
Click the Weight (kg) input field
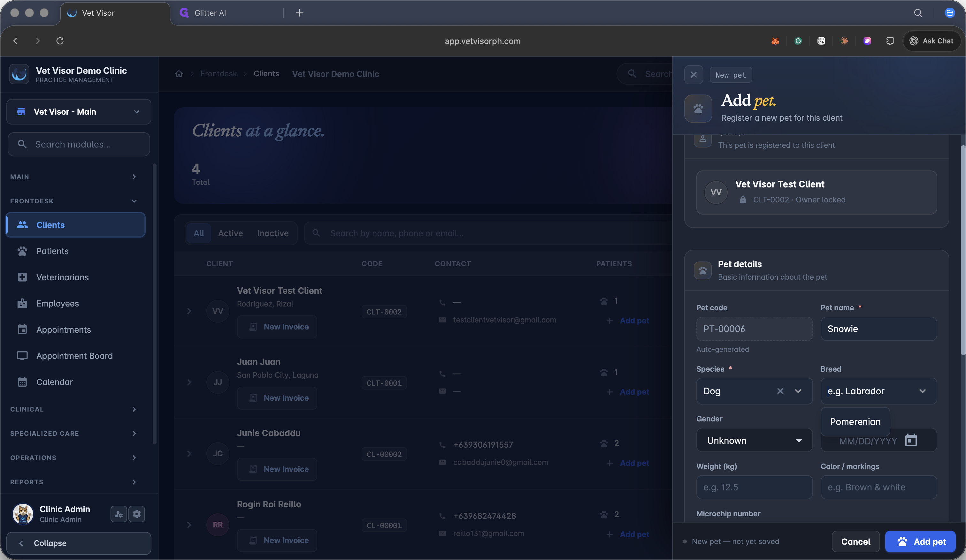pyautogui.click(x=755, y=487)
